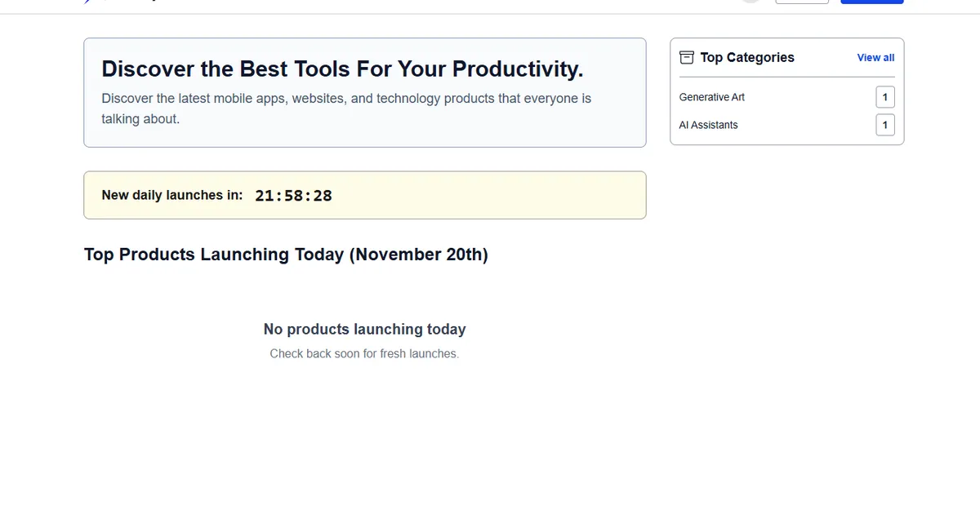Click the Discover the Best Tools headline

point(342,69)
